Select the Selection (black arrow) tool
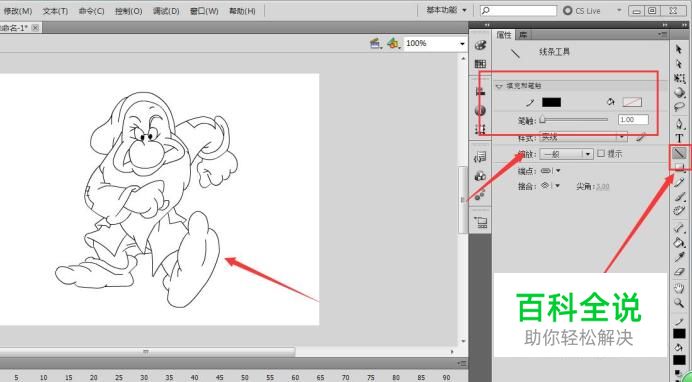The width and height of the screenshot is (692, 382). pyautogui.click(x=679, y=49)
